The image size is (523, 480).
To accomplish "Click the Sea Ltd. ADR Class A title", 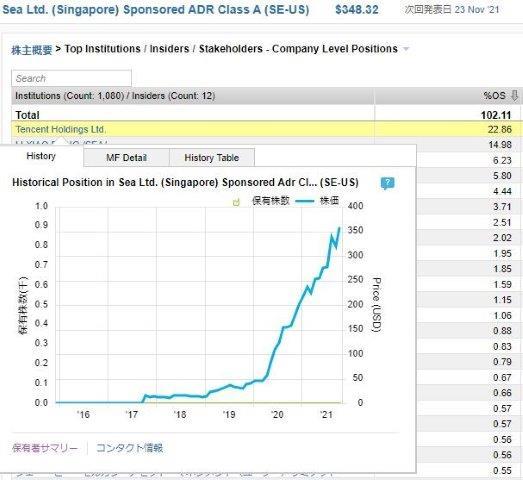I will 156,9.
